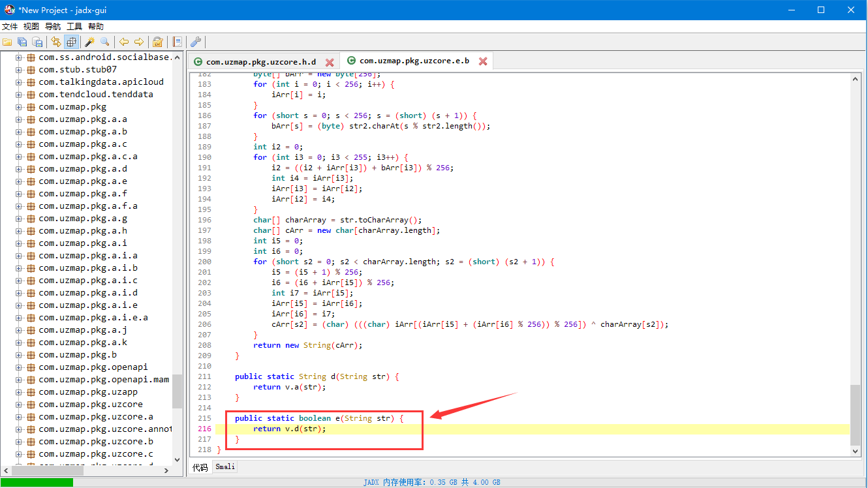Close the com.uzmap.pkg.uzcore.e.b tab

(x=483, y=61)
